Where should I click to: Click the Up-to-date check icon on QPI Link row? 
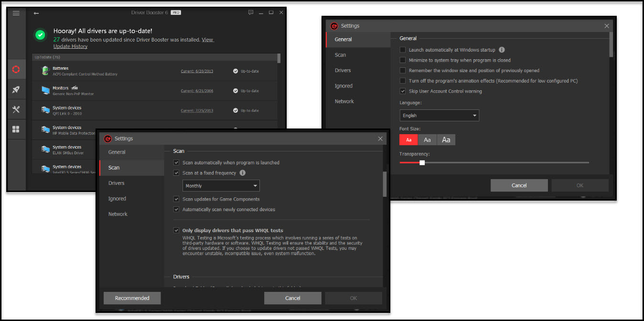click(236, 110)
